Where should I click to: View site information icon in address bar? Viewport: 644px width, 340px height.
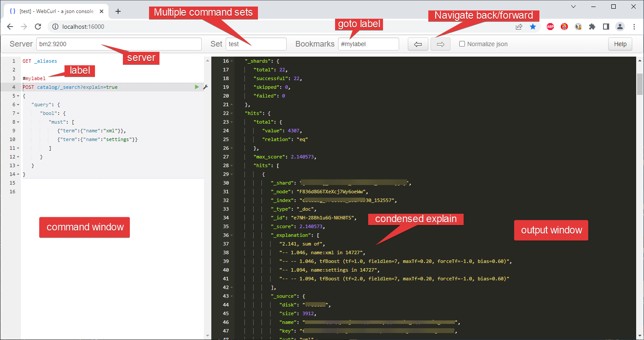pos(55,27)
